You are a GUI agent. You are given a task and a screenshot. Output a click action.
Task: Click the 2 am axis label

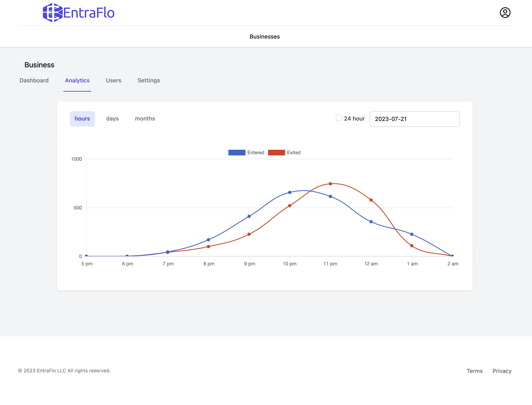coord(453,264)
